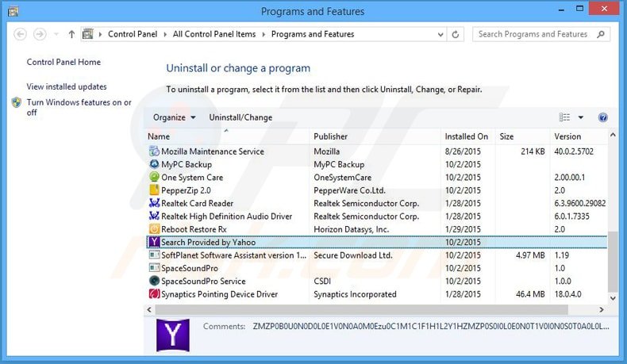
Task: Expand the All Control Panel Items breadcrumb arrow
Action: pos(263,34)
